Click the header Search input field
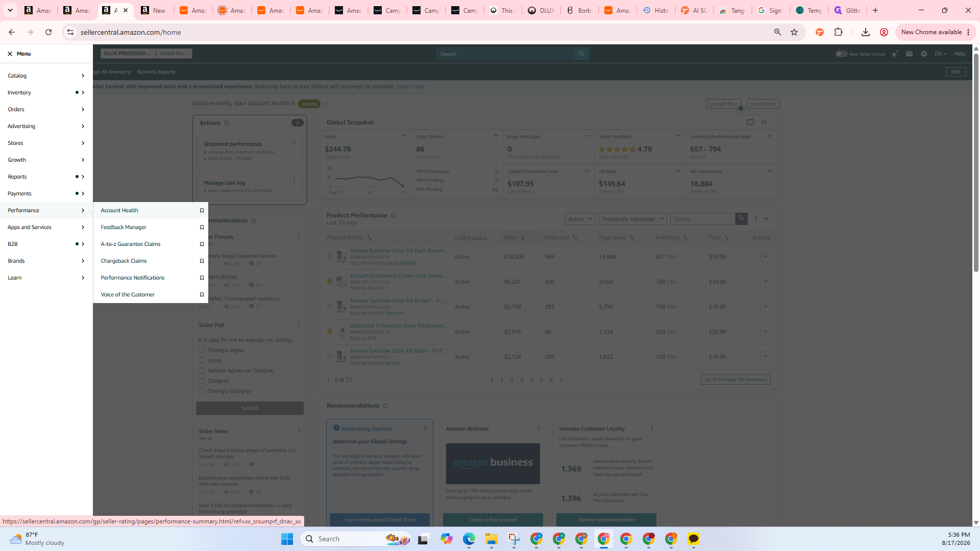The width and height of the screenshot is (980, 551). point(505,54)
